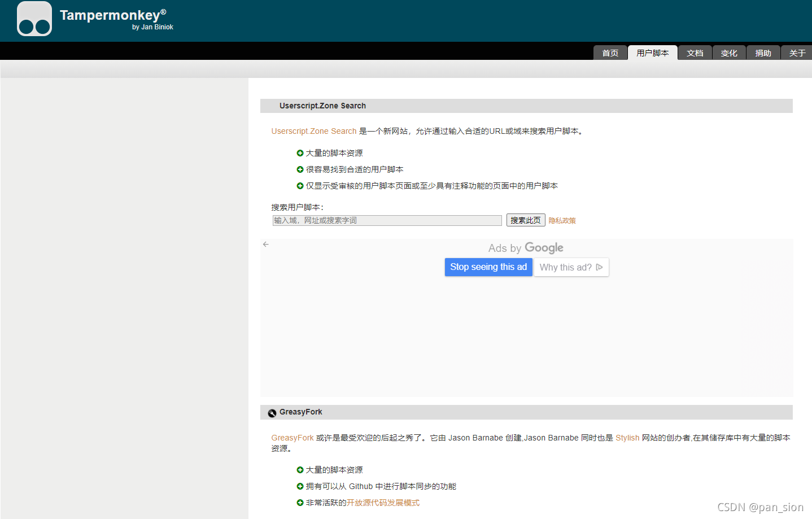Viewport: 812px width, 519px height.
Task: Click the 搜索此页 button
Action: 526,220
